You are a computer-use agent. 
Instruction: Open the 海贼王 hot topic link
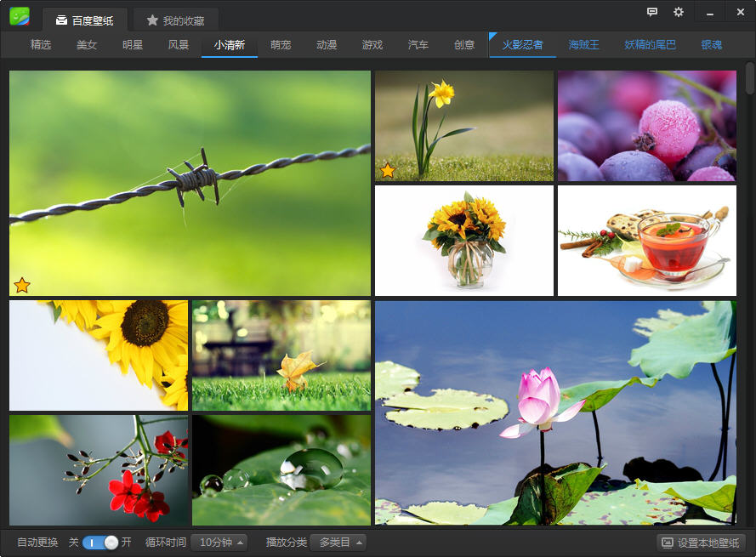coord(583,45)
